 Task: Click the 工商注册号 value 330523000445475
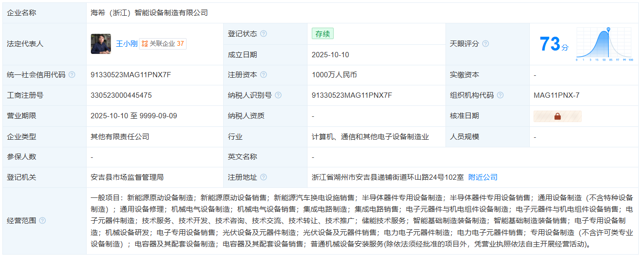tap(121, 95)
